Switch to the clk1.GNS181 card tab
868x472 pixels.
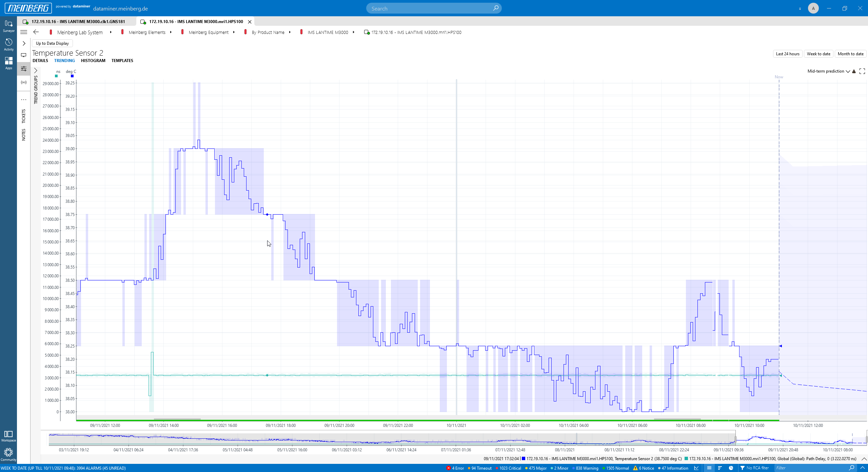click(x=77, y=22)
